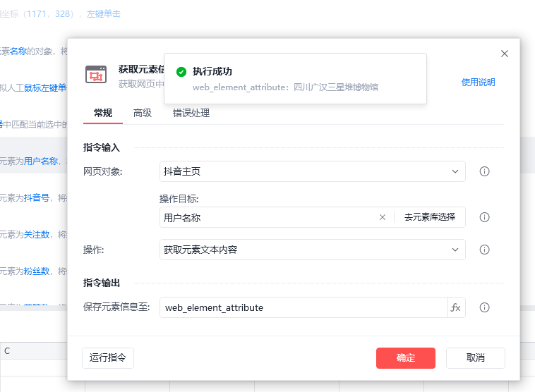535x392 pixels.
Task: Click the web_element_attribute output field
Action: [303, 307]
